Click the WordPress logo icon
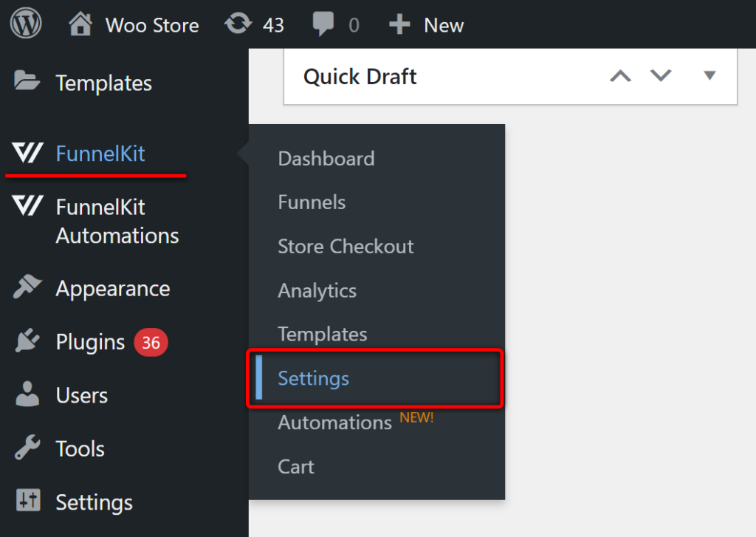 pos(25,24)
